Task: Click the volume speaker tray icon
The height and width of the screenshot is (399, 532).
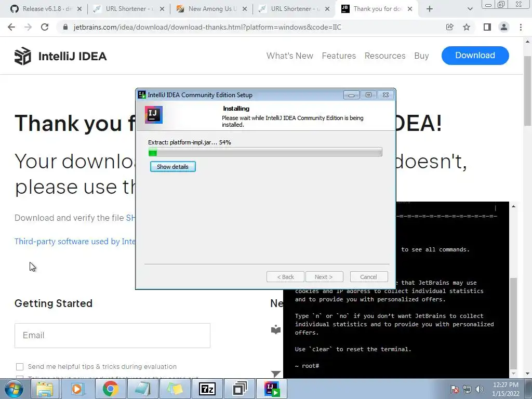Action: point(480,389)
